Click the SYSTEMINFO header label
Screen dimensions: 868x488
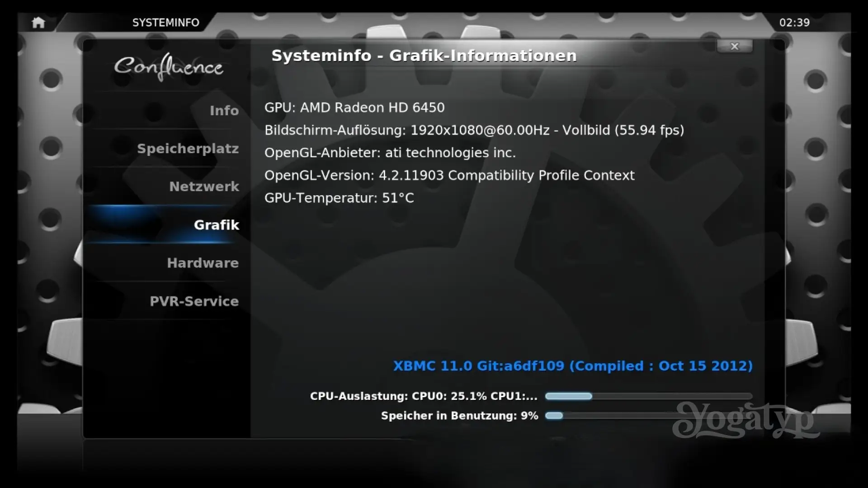165,23
